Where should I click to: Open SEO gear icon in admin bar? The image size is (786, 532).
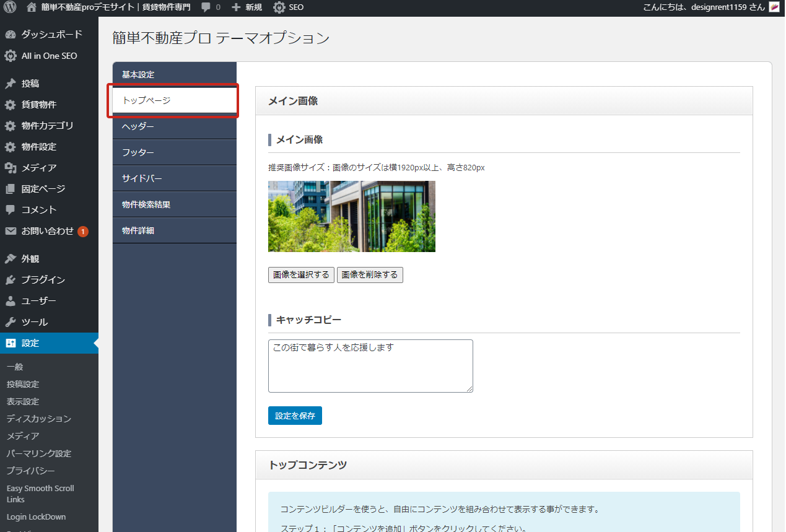[279, 7]
